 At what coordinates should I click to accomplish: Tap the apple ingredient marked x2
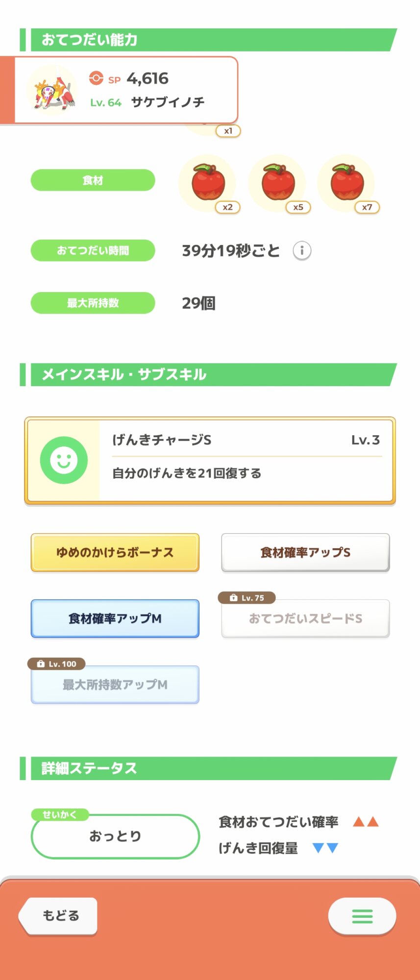(x=208, y=183)
